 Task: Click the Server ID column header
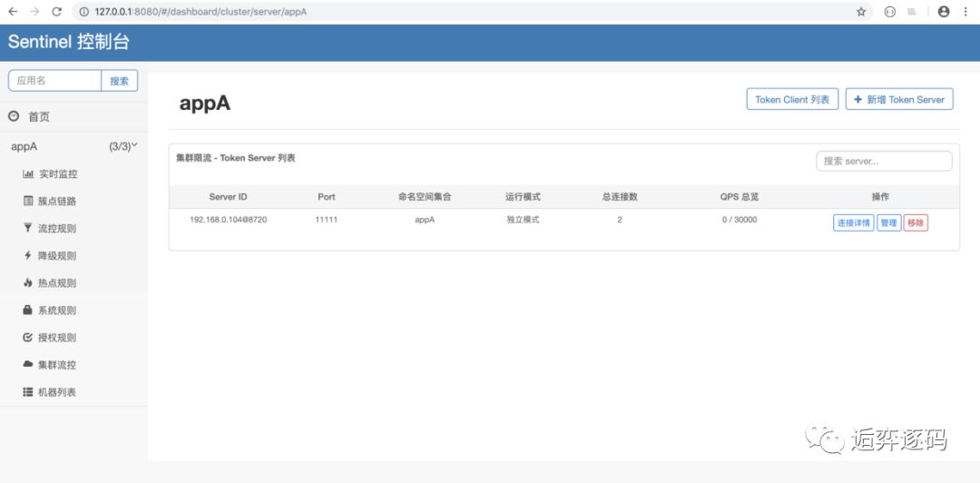point(228,196)
